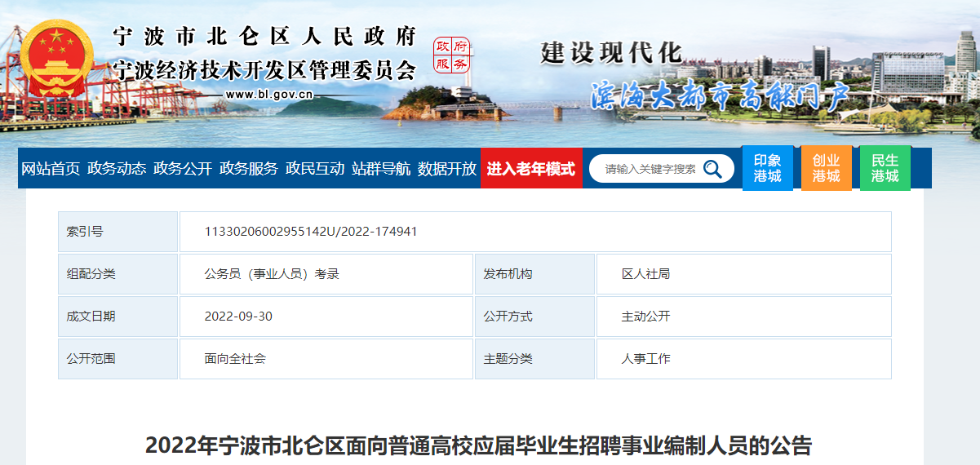Viewport: 980px width, 465px height.
Task: Click the 成文日期 label cell
Action: point(118,317)
